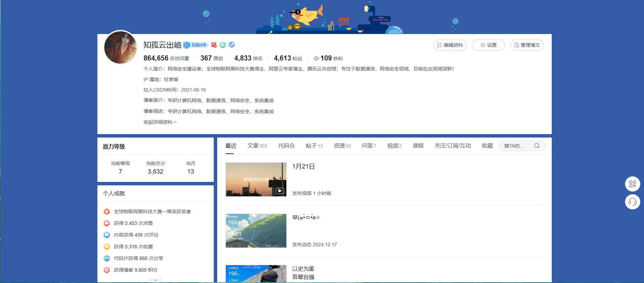Open 设置 settings button

pyautogui.click(x=488, y=45)
